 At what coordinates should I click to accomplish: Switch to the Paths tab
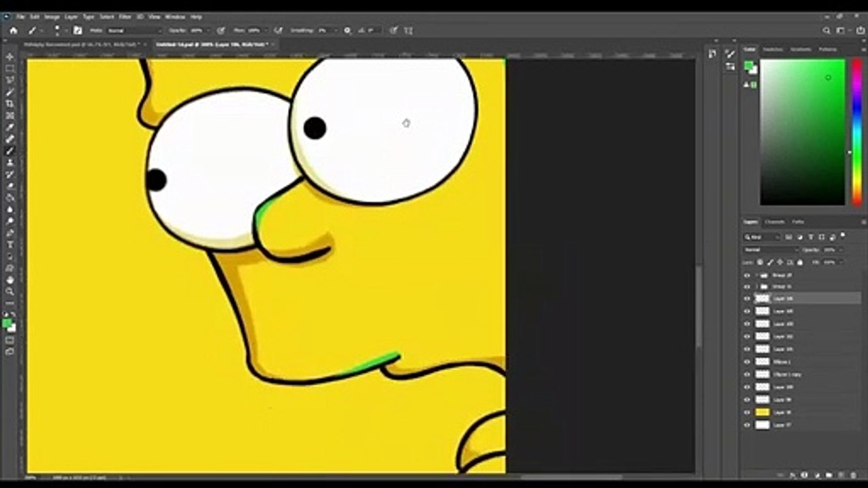(x=798, y=222)
